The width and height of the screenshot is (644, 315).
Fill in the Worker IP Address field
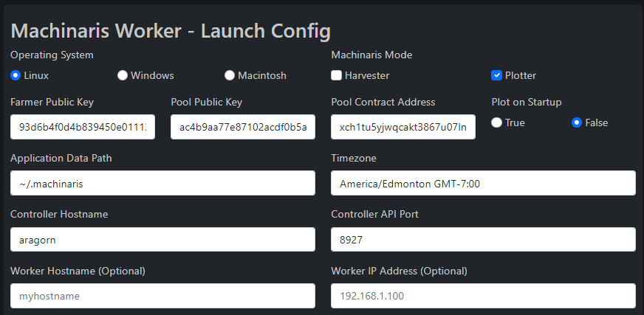pos(484,296)
